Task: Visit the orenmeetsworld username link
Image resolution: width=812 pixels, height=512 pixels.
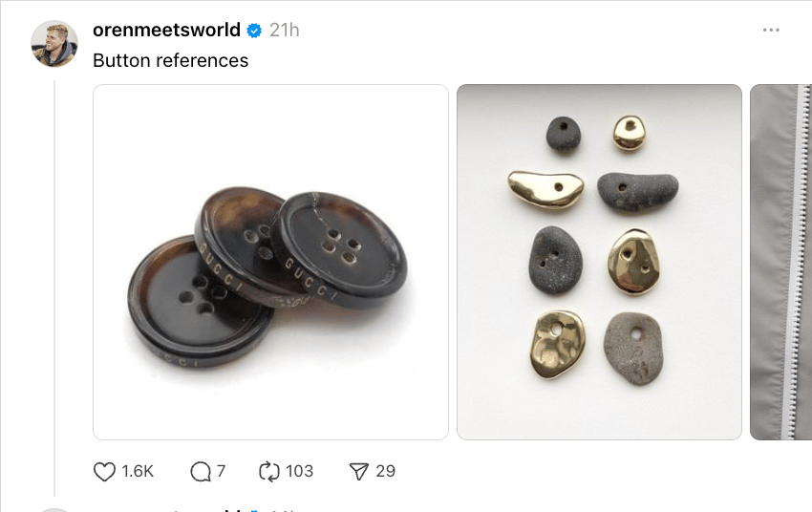Action: coord(166,30)
